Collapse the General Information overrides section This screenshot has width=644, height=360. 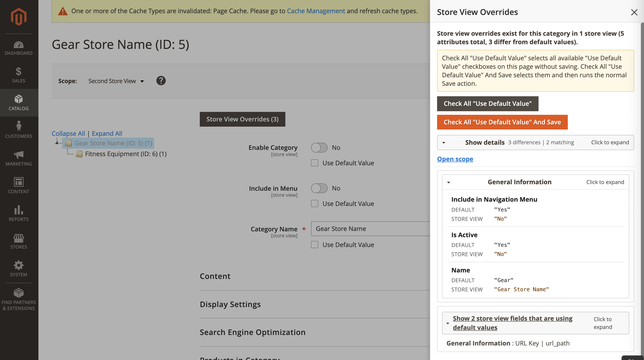[535, 182]
